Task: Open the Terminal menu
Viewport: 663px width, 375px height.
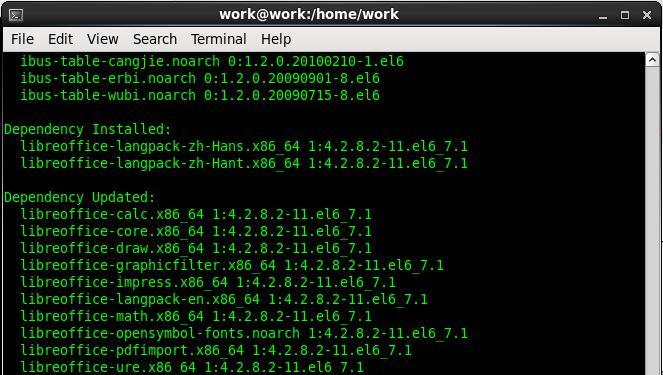Action: (219, 39)
